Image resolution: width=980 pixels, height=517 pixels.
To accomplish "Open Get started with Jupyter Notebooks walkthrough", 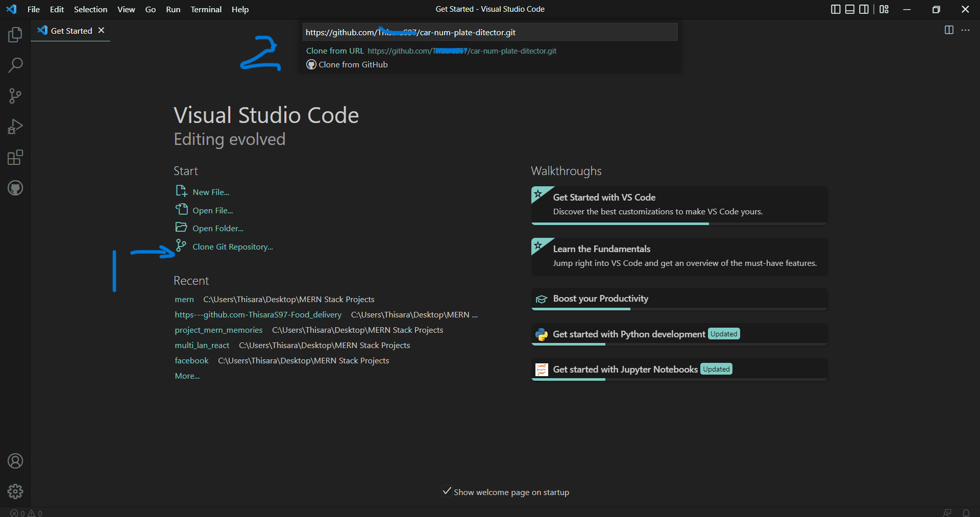I will pyautogui.click(x=679, y=370).
